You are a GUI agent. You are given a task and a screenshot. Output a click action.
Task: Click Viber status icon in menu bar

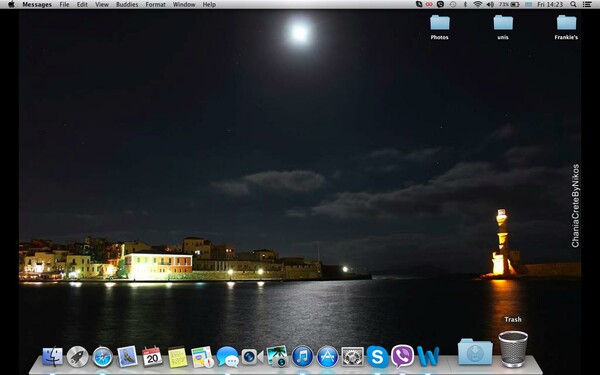[x=440, y=5]
